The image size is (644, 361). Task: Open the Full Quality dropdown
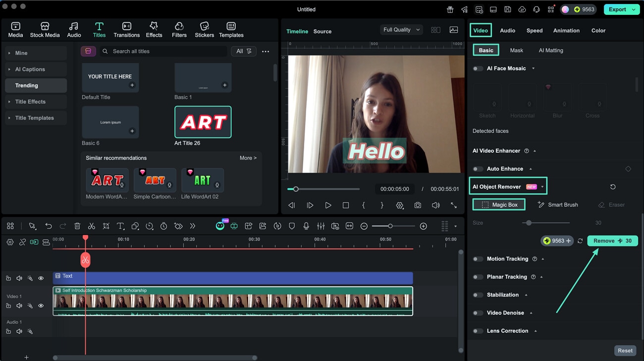point(401,29)
